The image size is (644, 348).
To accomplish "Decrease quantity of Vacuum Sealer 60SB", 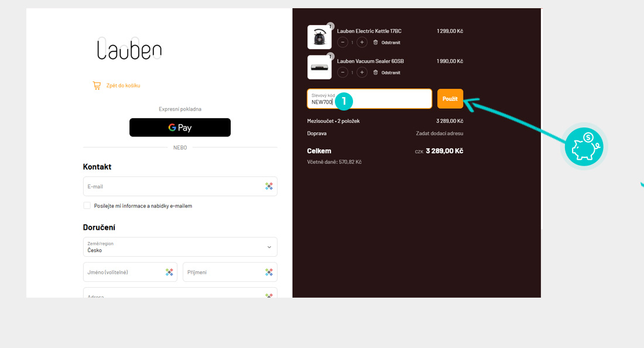I will (x=342, y=73).
